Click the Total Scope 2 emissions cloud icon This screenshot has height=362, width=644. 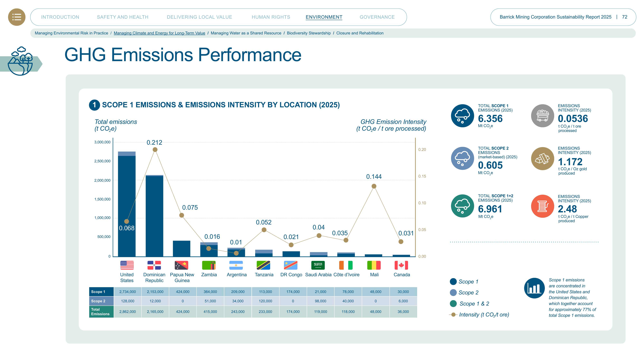coord(463,158)
